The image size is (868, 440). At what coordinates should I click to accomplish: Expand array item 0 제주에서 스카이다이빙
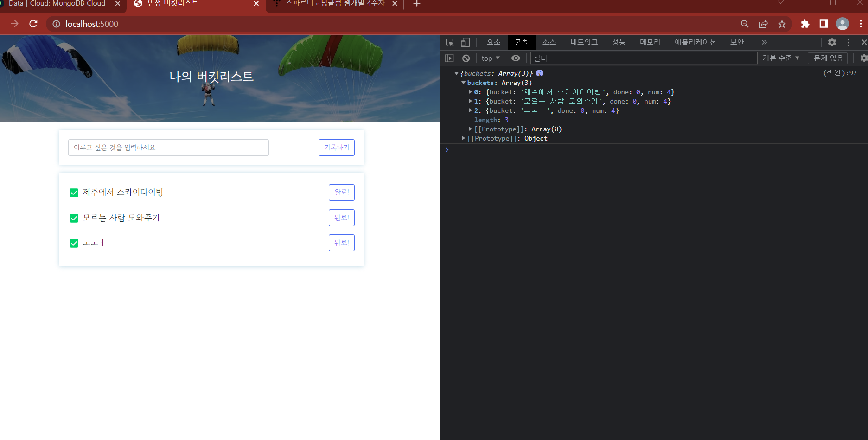click(x=470, y=92)
